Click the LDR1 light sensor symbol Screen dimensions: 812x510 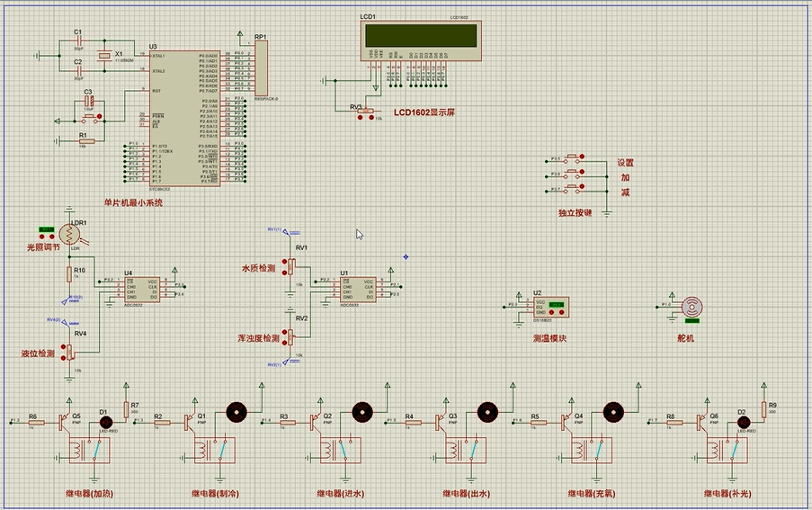(68, 232)
